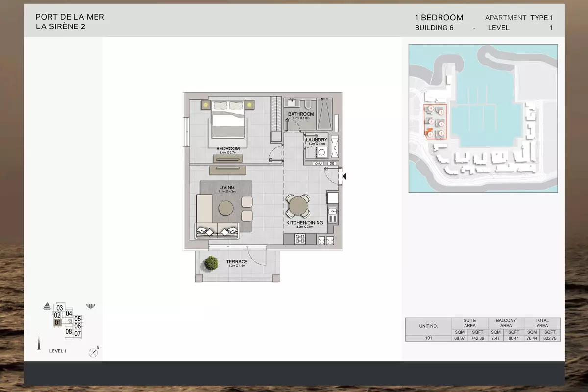Click building marker 1 on site map
588x392 pixels.
point(441,112)
